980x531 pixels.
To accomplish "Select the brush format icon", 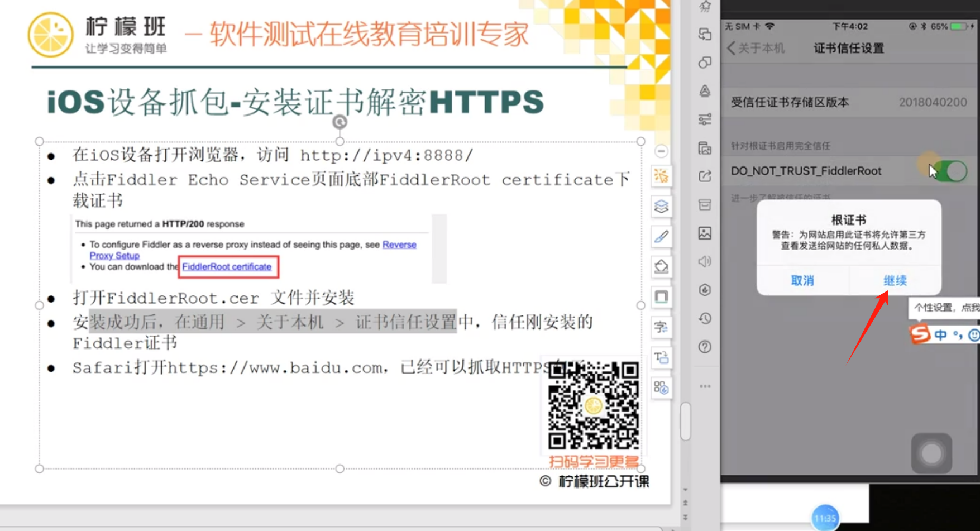I will [661, 237].
